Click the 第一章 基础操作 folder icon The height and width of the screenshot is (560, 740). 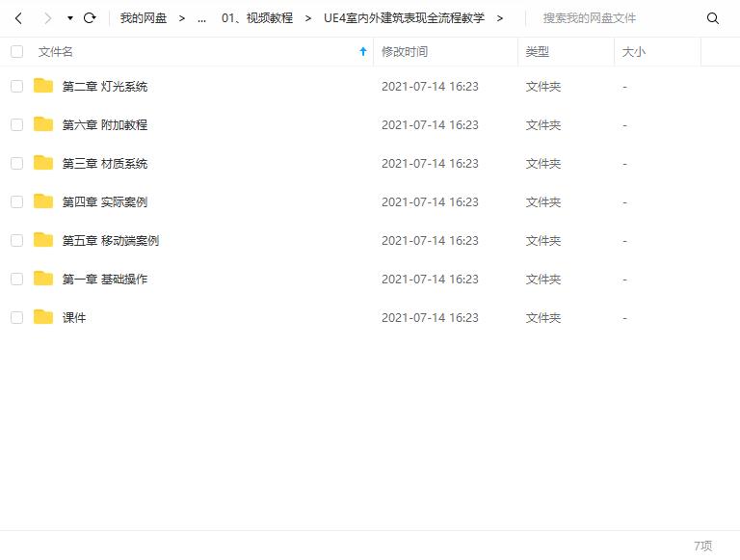coord(43,279)
